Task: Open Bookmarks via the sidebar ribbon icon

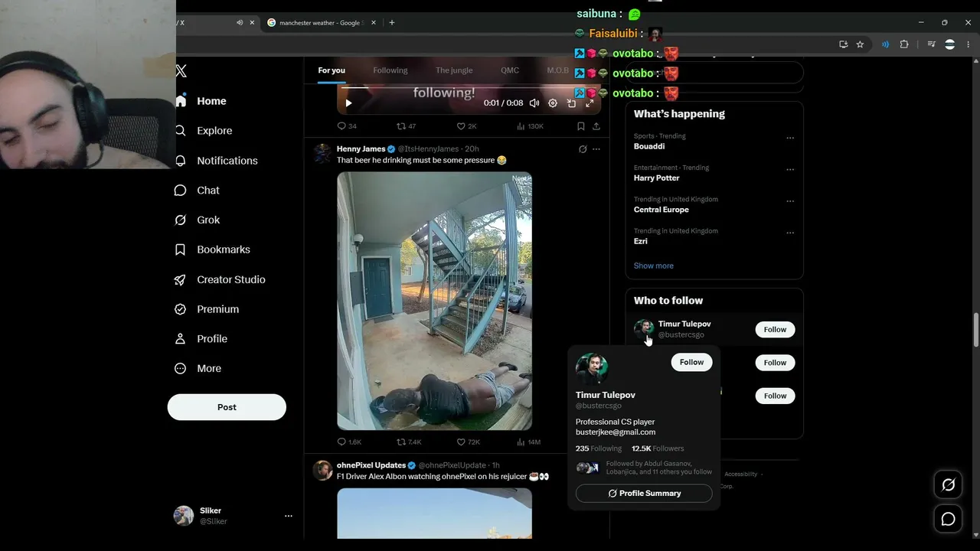Action: point(181,249)
